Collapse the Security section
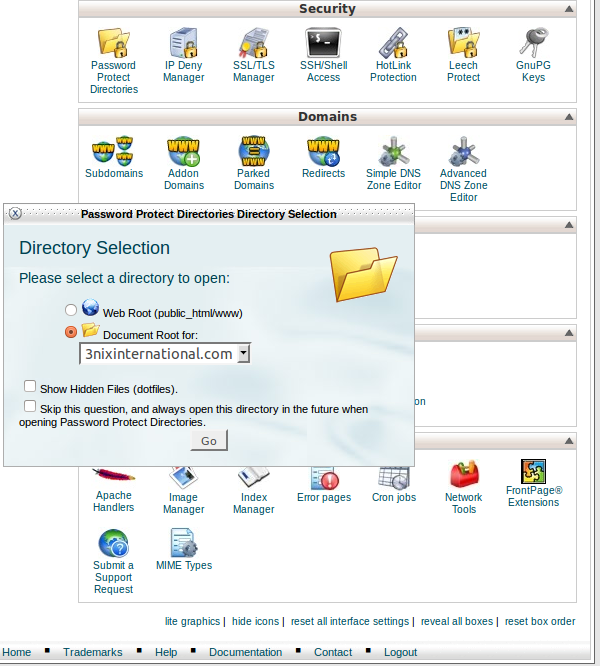Viewport: 600px width, 666px height. click(569, 9)
